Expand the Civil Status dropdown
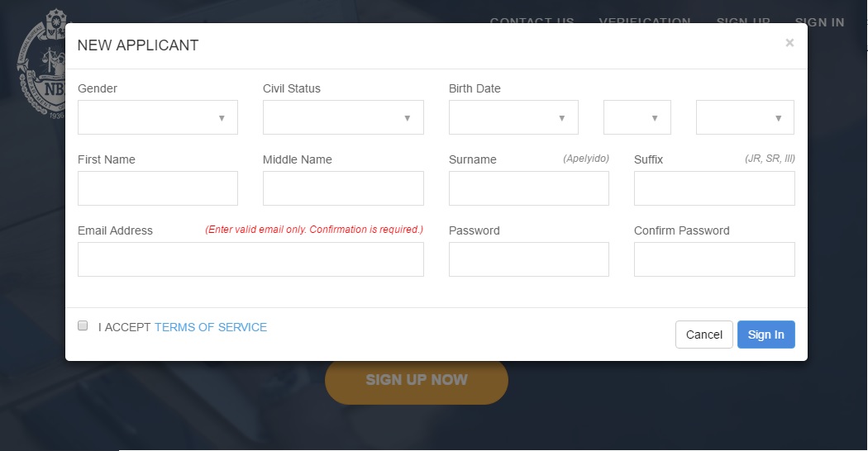Viewport: 868px width, 451px height. 343,117
